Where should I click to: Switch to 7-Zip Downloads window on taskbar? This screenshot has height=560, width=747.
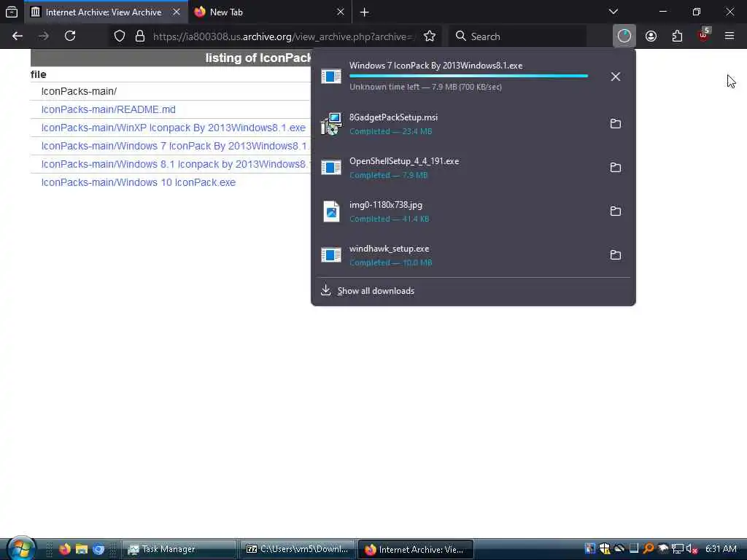pos(298,549)
